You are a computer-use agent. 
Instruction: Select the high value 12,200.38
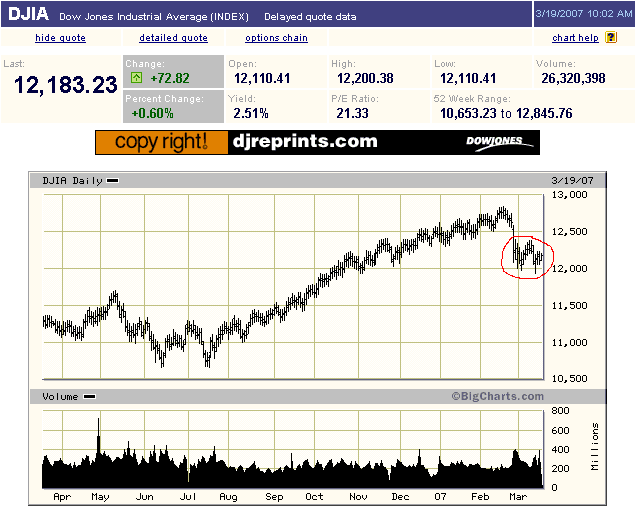point(365,78)
